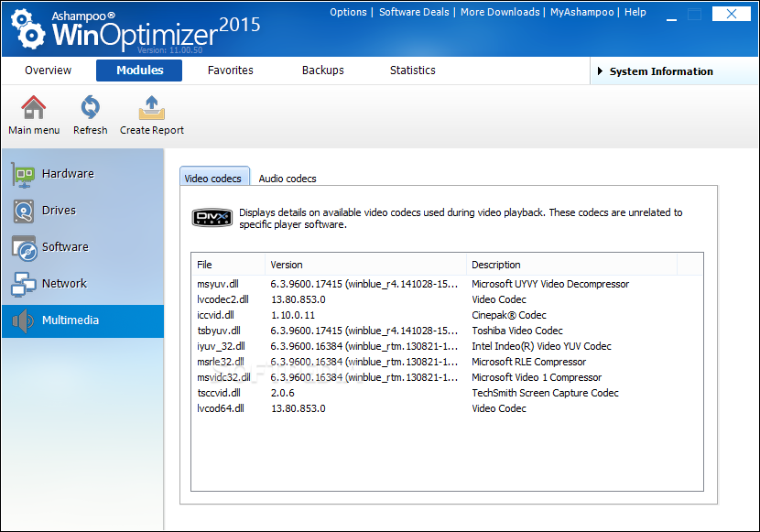Select the Hardware card icon in sidebar
Image resolution: width=760 pixels, height=532 pixels.
pyautogui.click(x=23, y=175)
